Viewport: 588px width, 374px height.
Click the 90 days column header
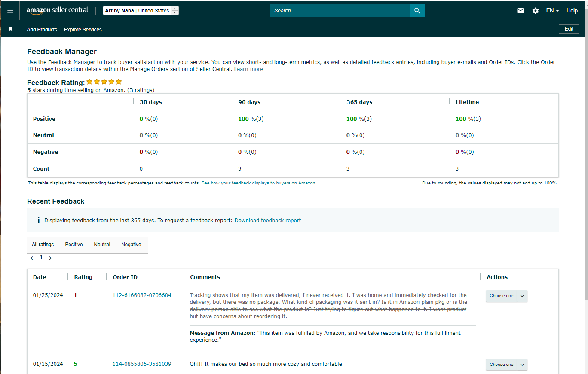(249, 102)
